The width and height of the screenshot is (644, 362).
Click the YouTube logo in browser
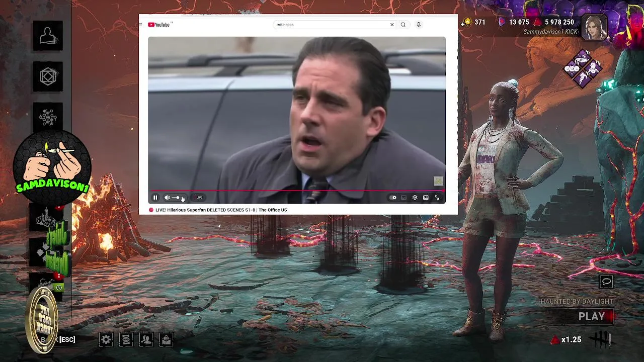(159, 25)
